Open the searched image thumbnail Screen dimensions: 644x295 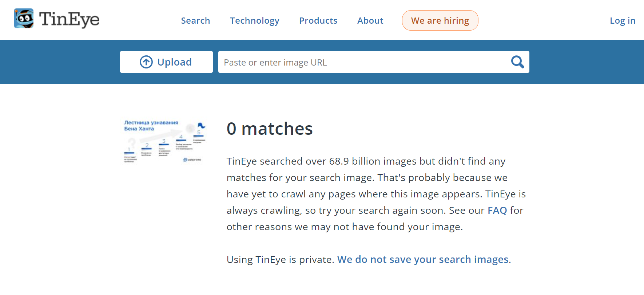(164, 141)
